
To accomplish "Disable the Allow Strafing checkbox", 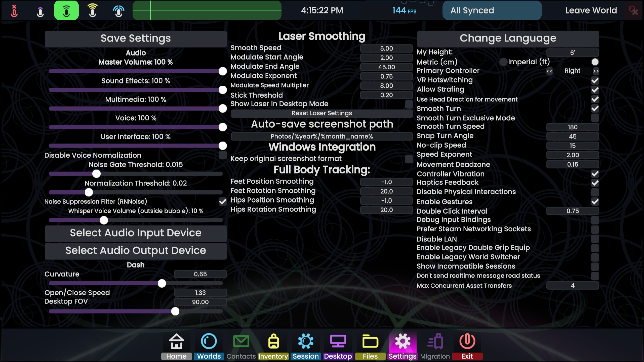I will pos(595,90).
